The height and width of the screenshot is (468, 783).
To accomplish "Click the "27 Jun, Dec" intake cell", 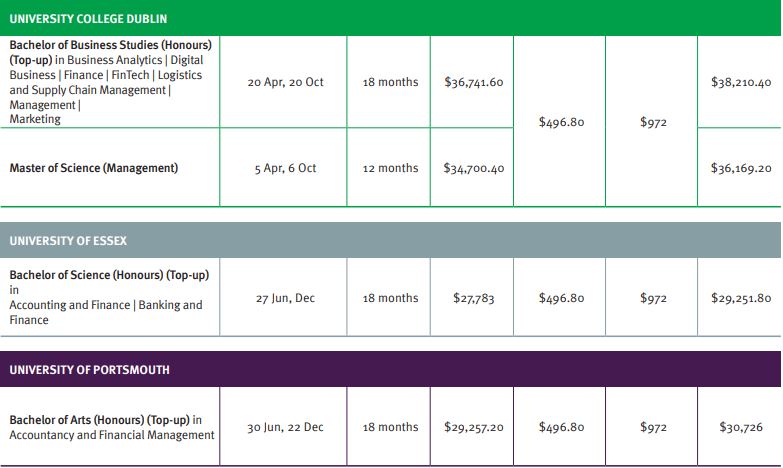I will 285,298.
